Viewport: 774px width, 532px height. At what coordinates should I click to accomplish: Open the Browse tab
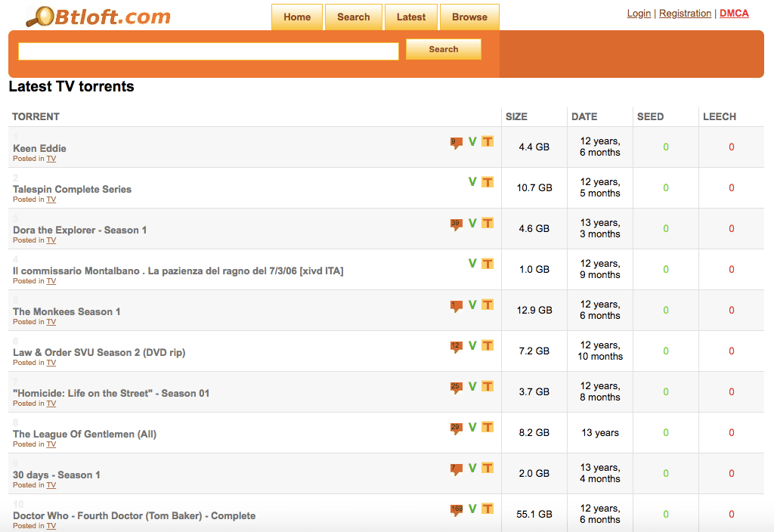[x=469, y=17]
